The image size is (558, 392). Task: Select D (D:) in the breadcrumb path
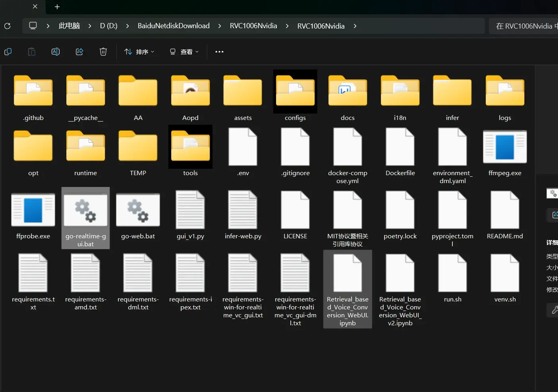pos(108,26)
